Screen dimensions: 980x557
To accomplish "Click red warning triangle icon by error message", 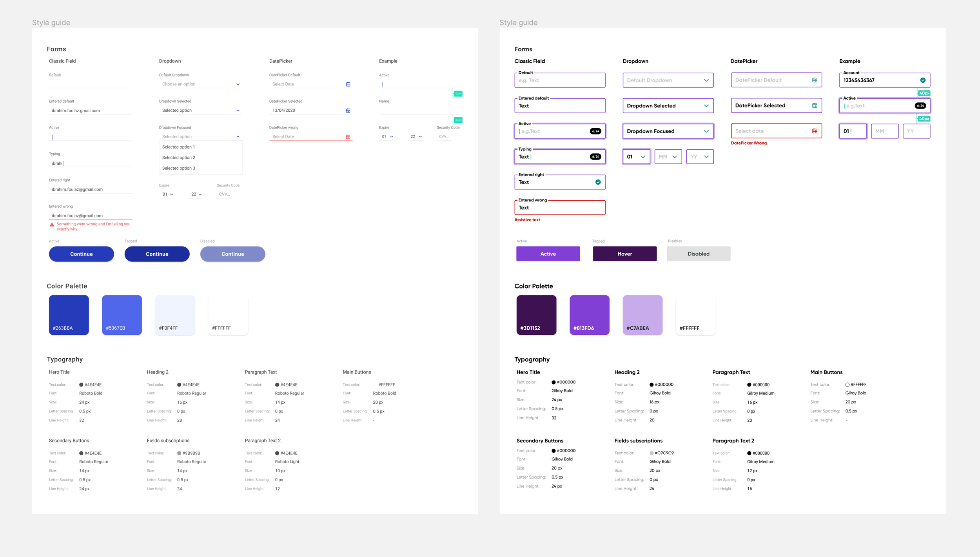I will 52,225.
